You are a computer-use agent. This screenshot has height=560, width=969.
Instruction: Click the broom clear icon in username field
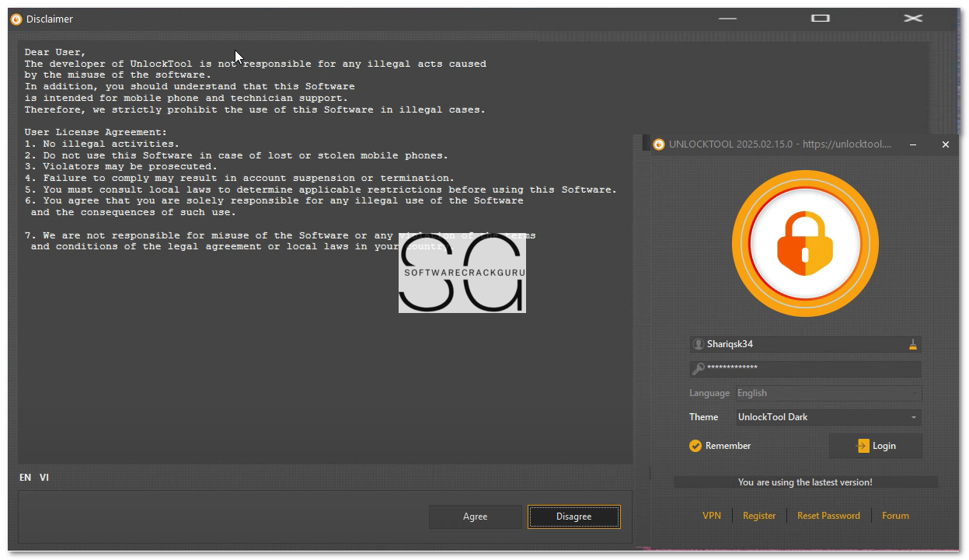click(x=913, y=344)
